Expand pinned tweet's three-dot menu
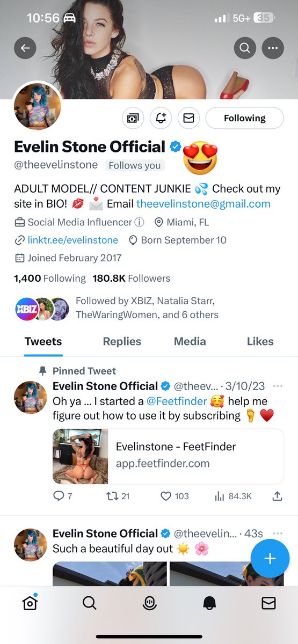Image resolution: width=298 pixels, height=644 pixels. point(278,386)
